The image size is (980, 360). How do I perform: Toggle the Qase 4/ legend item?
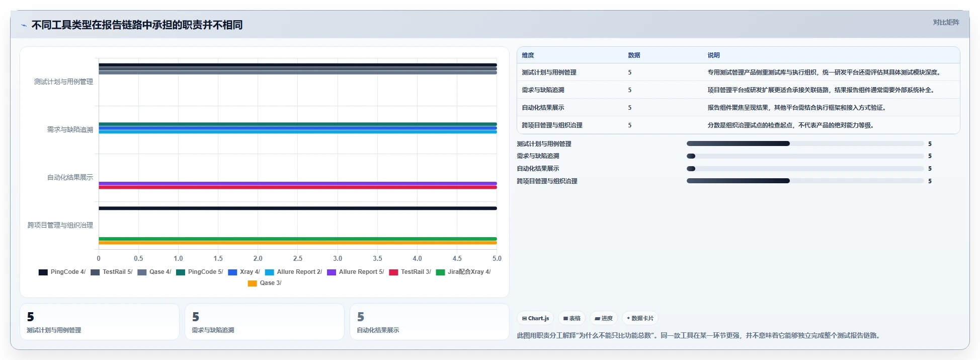[x=154, y=272]
